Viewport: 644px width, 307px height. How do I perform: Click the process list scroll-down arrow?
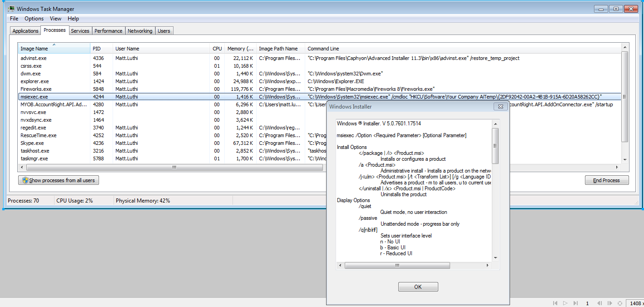pyautogui.click(x=625, y=159)
